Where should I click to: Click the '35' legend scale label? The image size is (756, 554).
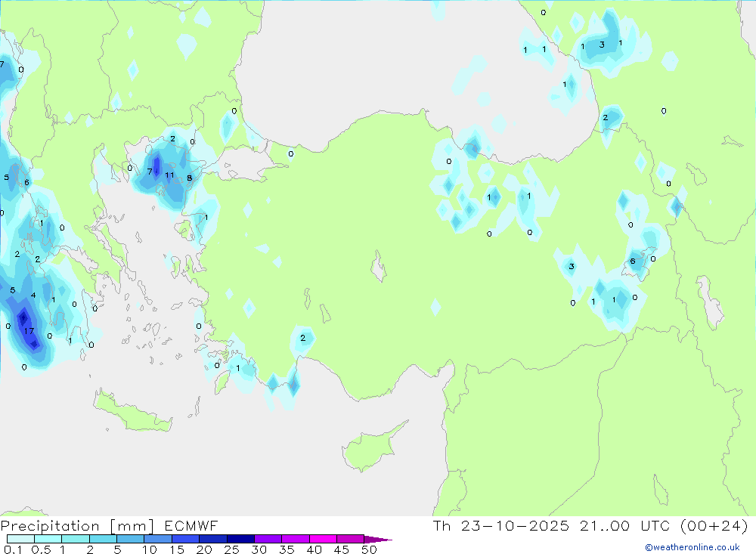(287, 549)
